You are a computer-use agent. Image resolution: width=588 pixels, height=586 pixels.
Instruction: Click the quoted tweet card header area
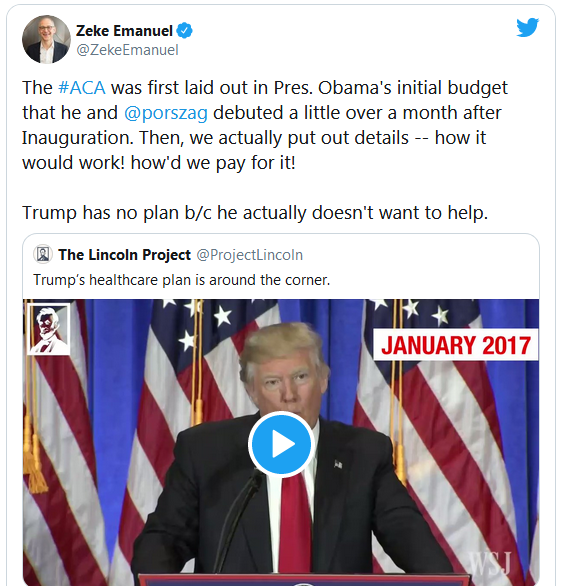281,267
